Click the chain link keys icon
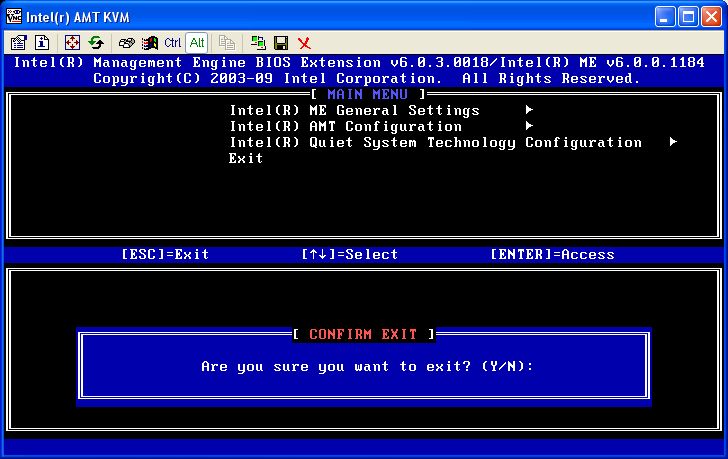 126,43
